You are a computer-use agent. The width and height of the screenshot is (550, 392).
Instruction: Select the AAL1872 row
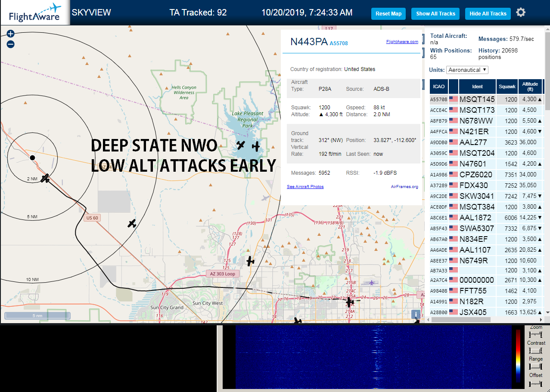point(486,217)
